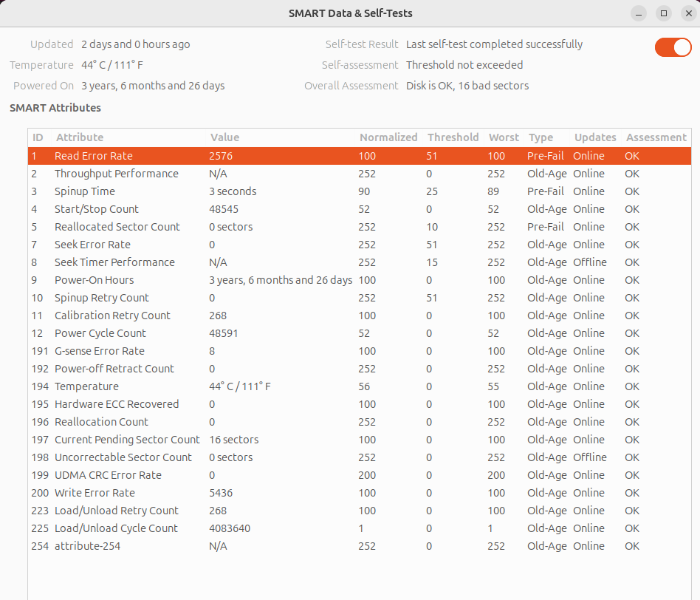The height and width of the screenshot is (600, 700).
Task: Select the Load/Unload Retry Count row
Action: pyautogui.click(x=360, y=511)
